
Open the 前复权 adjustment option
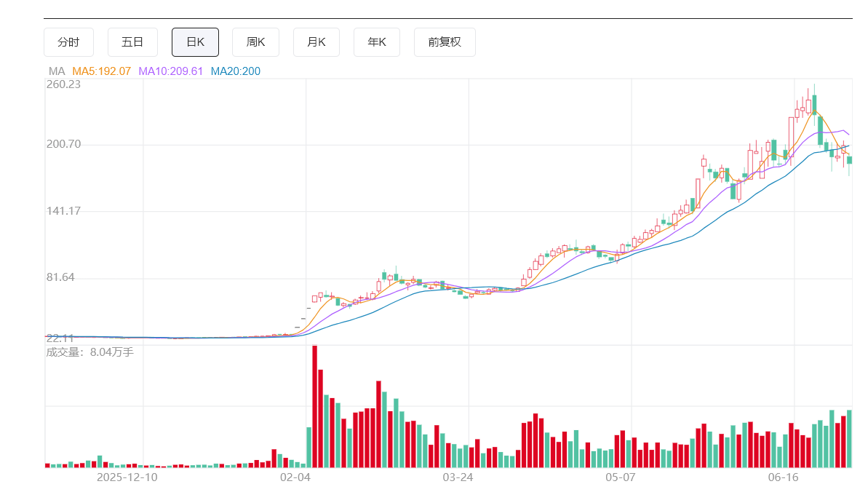point(445,42)
